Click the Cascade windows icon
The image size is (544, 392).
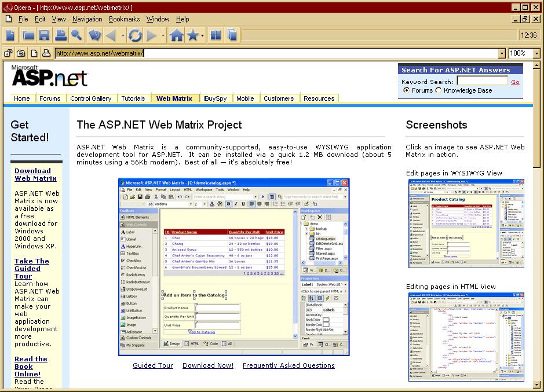(232, 35)
